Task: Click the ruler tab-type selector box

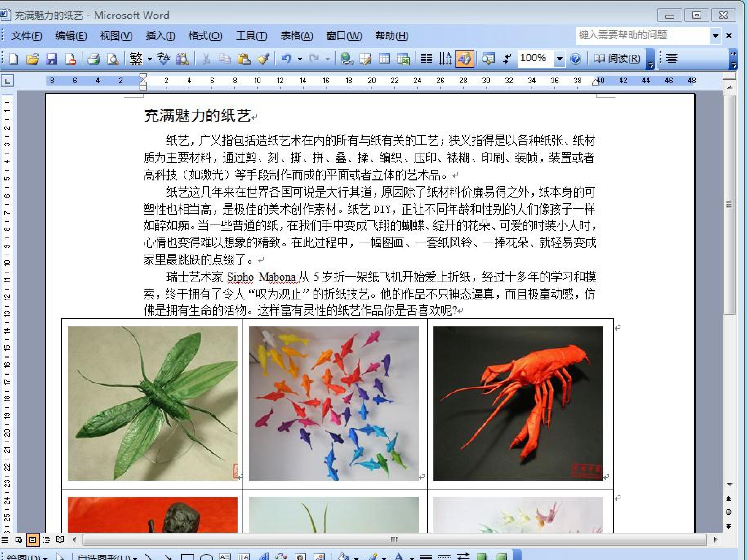Action: [8, 81]
